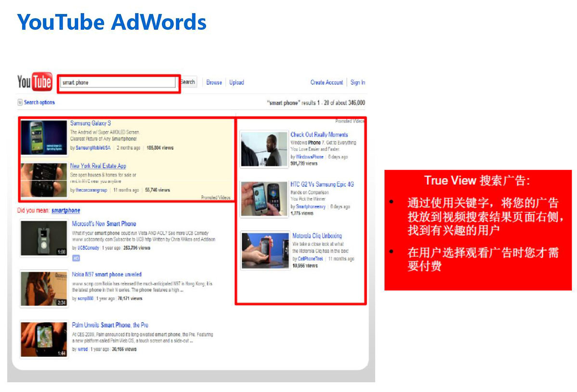This screenshot has width=577, height=392.
Task: Click the "501,799 views" count
Action: [304, 163]
